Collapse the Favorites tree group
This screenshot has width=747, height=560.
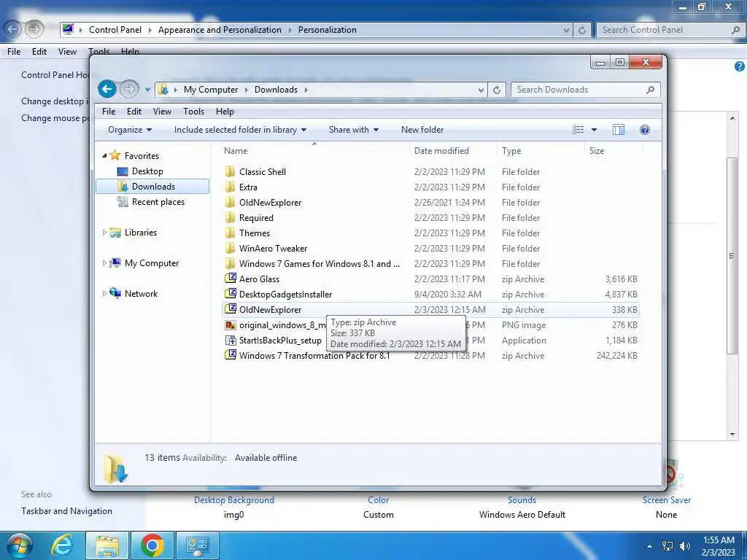coord(104,156)
